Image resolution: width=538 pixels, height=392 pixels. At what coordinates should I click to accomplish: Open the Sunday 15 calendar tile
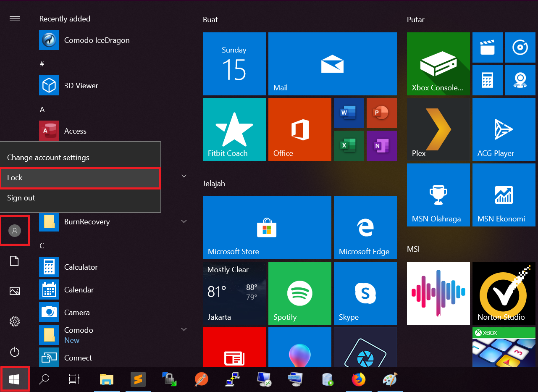tap(234, 64)
